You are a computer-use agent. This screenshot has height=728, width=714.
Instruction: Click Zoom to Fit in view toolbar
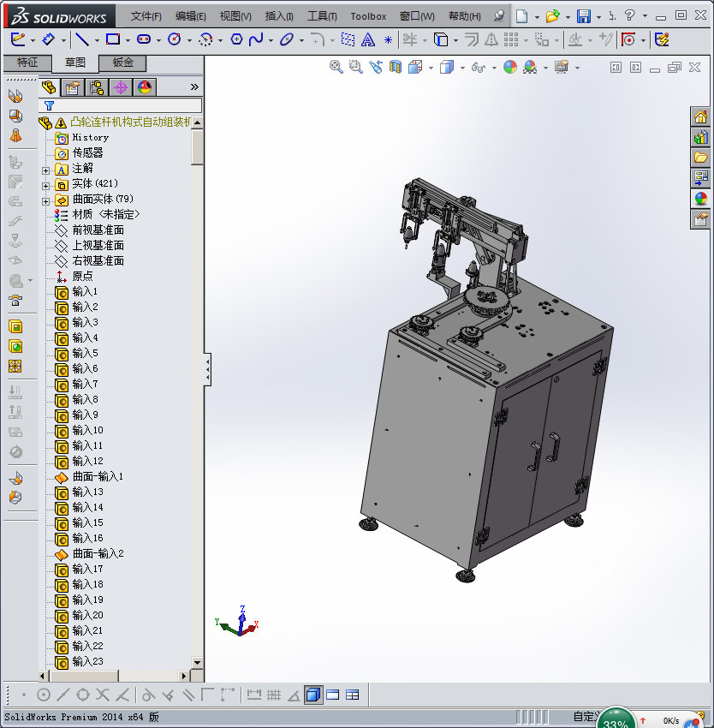pyautogui.click(x=336, y=68)
